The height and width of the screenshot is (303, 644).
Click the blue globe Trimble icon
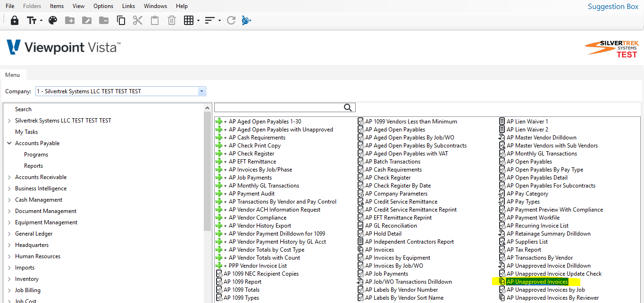coord(247,20)
